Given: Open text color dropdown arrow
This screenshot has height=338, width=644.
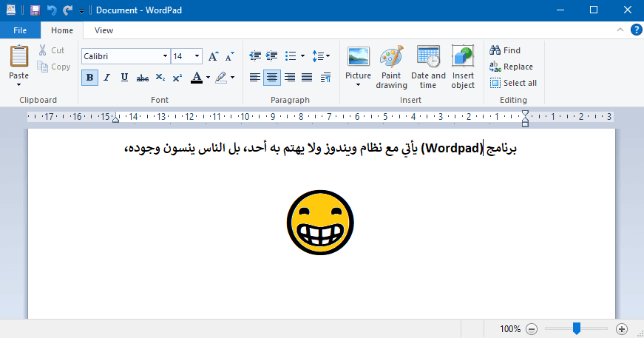Looking at the screenshot, I should click(208, 78).
